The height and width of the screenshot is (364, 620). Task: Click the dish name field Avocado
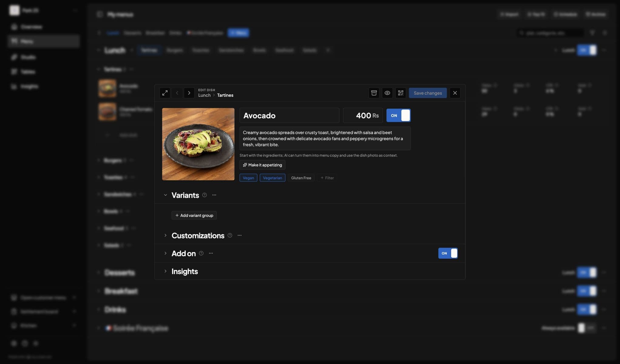coord(289,115)
